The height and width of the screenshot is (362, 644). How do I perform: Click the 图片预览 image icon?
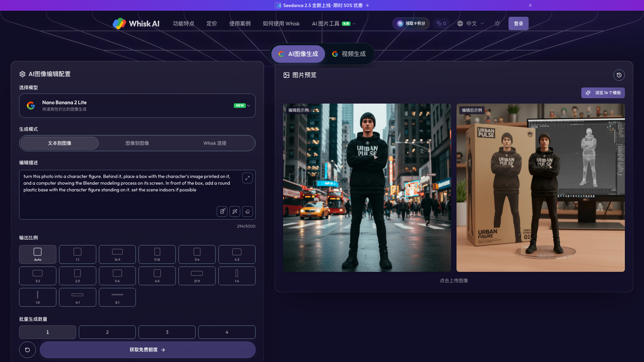click(x=286, y=75)
